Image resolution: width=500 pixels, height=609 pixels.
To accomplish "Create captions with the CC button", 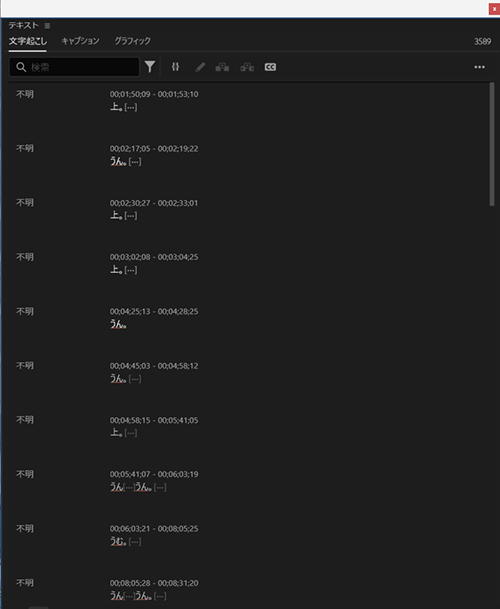I will tap(270, 67).
